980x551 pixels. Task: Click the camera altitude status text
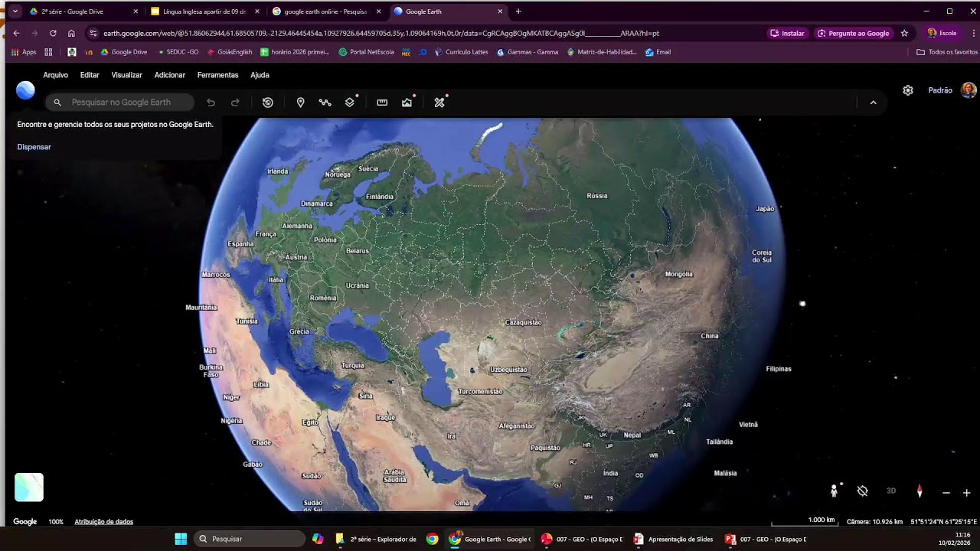874,522
